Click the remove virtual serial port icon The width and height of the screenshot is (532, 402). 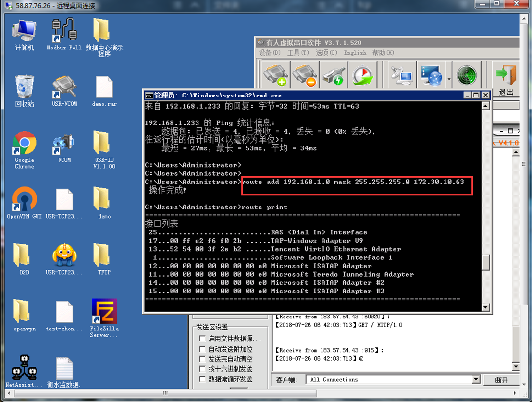coord(304,75)
